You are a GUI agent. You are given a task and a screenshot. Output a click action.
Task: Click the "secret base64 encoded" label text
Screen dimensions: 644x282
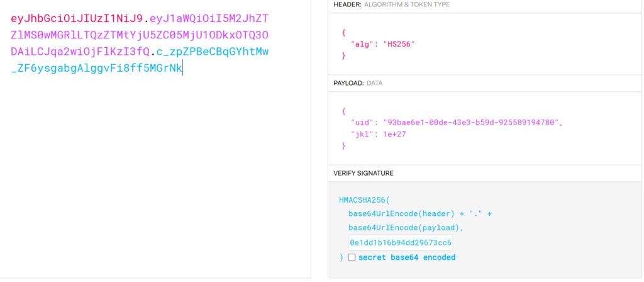407,257
